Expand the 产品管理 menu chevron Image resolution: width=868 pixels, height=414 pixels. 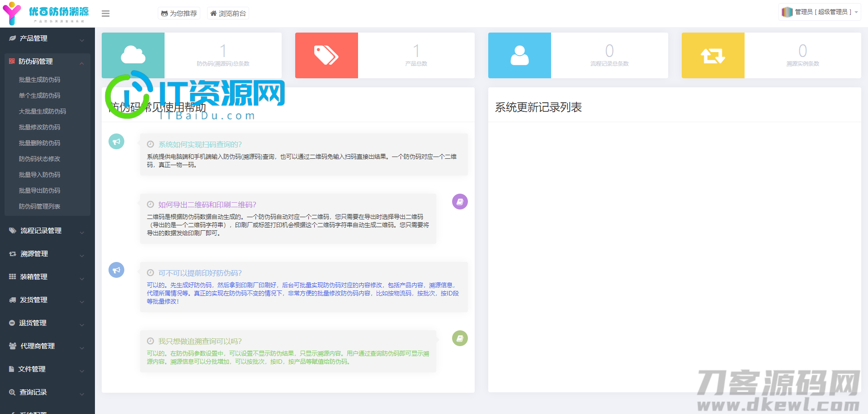[82, 40]
